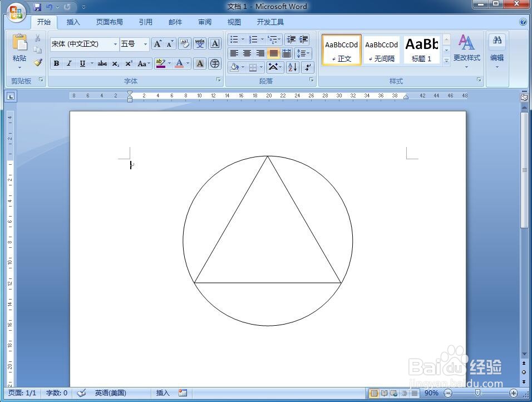Image resolution: width=532 pixels, height=402 pixels.
Task: Switch to the 视图 tab
Action: click(234, 22)
